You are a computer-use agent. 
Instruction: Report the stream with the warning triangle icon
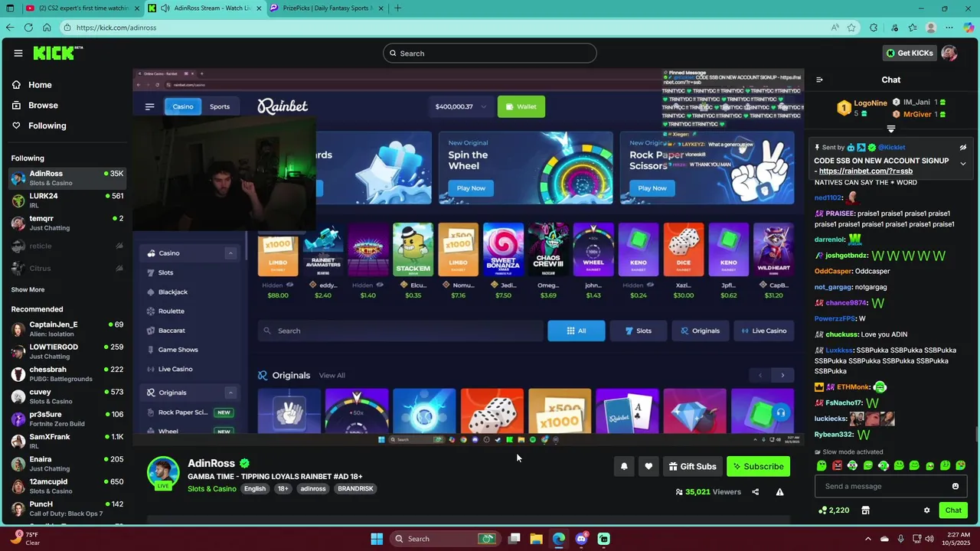point(779,492)
